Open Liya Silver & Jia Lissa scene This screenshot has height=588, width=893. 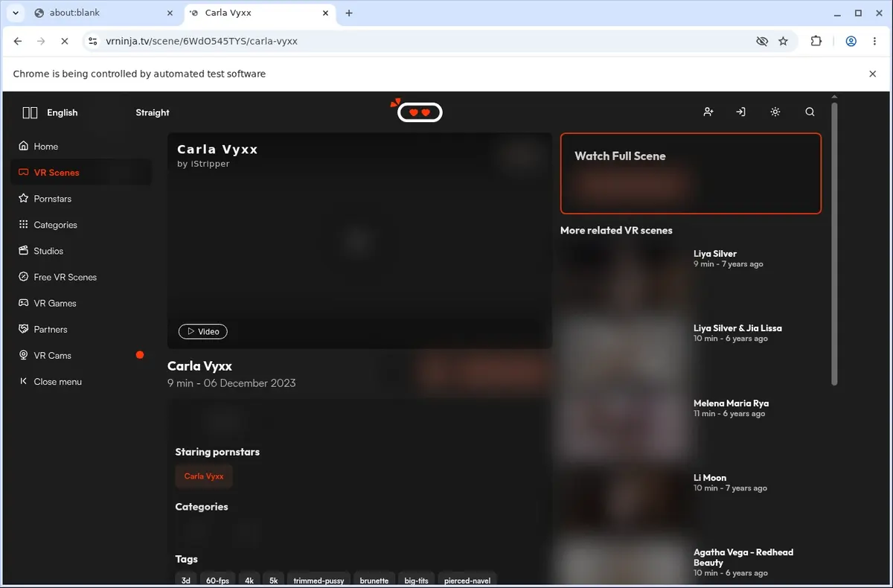(x=737, y=328)
